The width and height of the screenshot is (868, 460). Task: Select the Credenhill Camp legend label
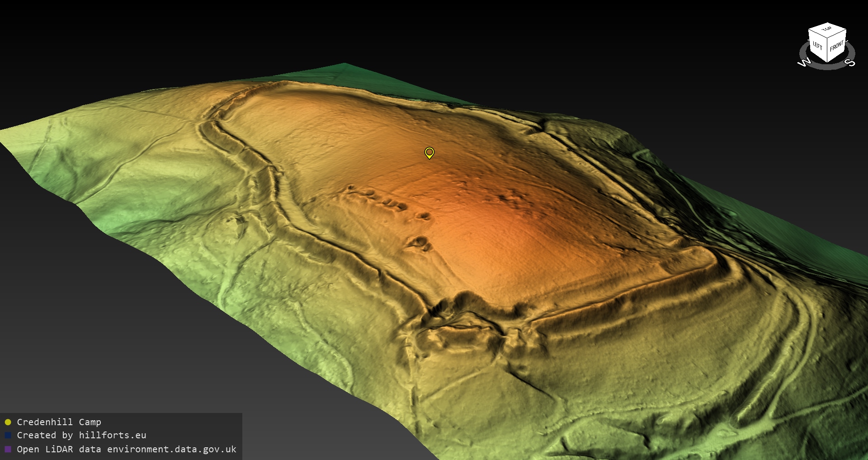[59, 422]
